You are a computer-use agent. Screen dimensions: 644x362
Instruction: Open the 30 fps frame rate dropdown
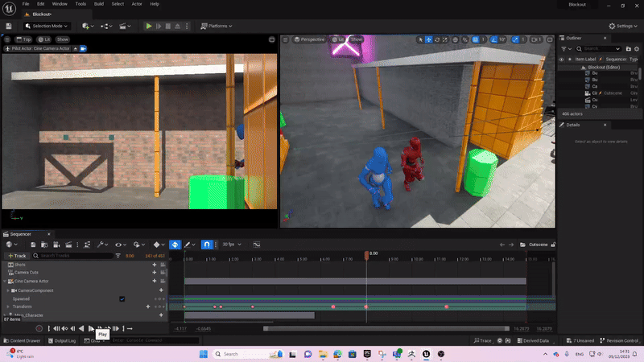232,245
